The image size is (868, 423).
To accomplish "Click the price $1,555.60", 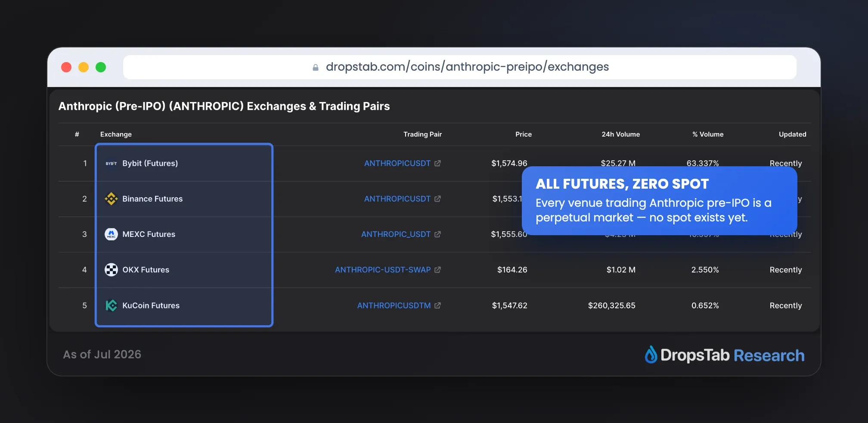I will pyautogui.click(x=509, y=234).
